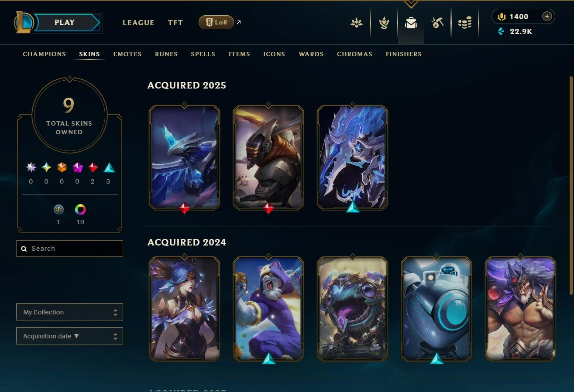The width and height of the screenshot is (574, 392).
Task: Open the Loot hammer icon
Action: (x=437, y=23)
